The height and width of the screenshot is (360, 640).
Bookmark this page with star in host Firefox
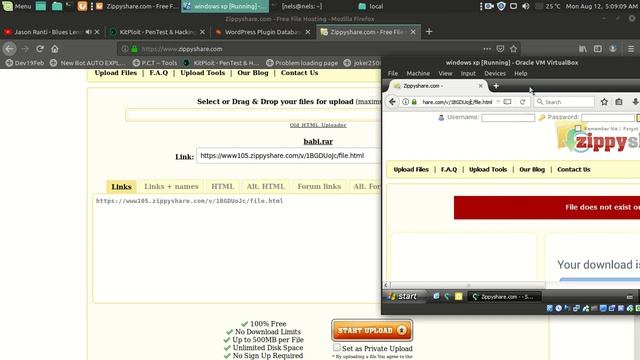pyautogui.click(x=513, y=49)
